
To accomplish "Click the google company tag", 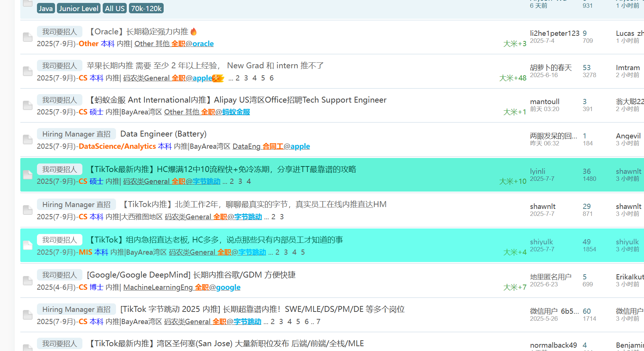I will pos(228,288).
